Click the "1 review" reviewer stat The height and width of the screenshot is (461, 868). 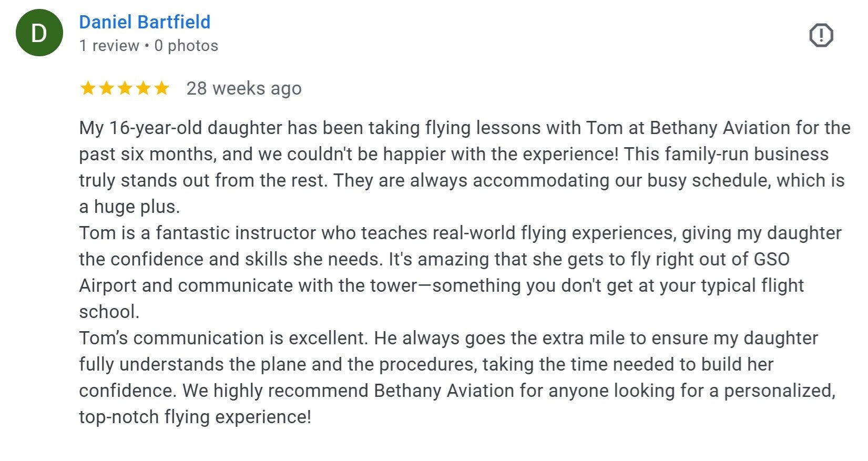[109, 46]
